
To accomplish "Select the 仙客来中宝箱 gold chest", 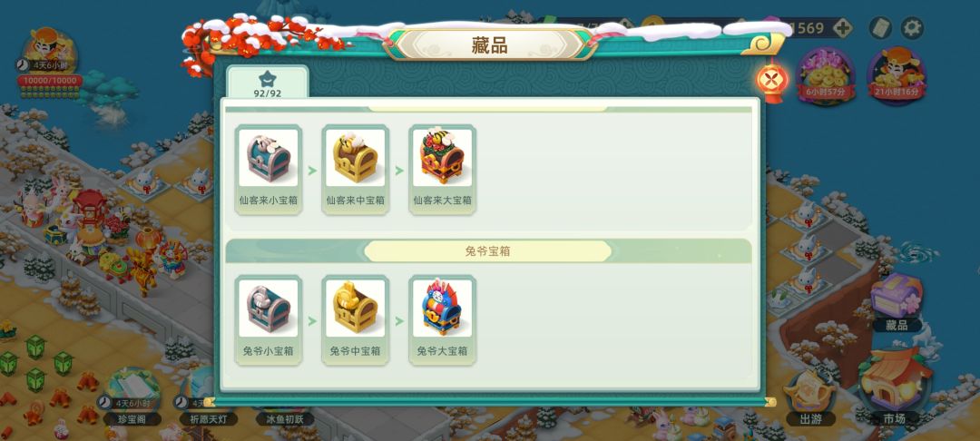I will pyautogui.click(x=355, y=170).
